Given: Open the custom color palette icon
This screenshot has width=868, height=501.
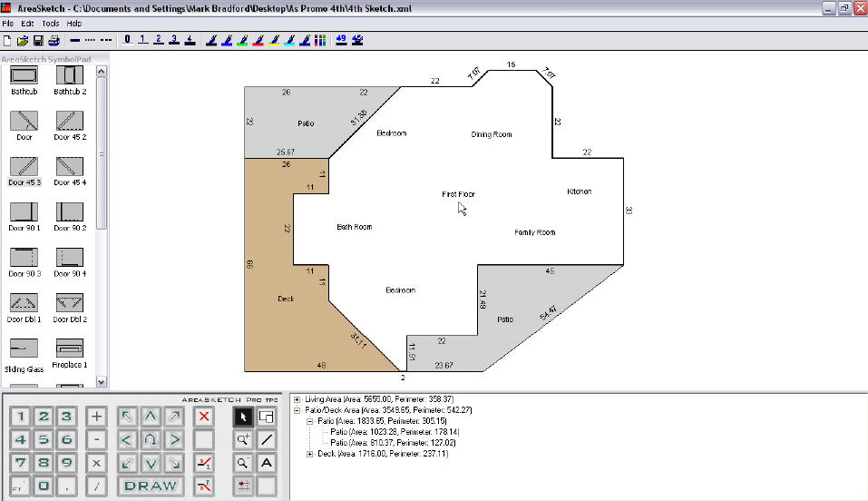Looking at the screenshot, I should point(320,40).
